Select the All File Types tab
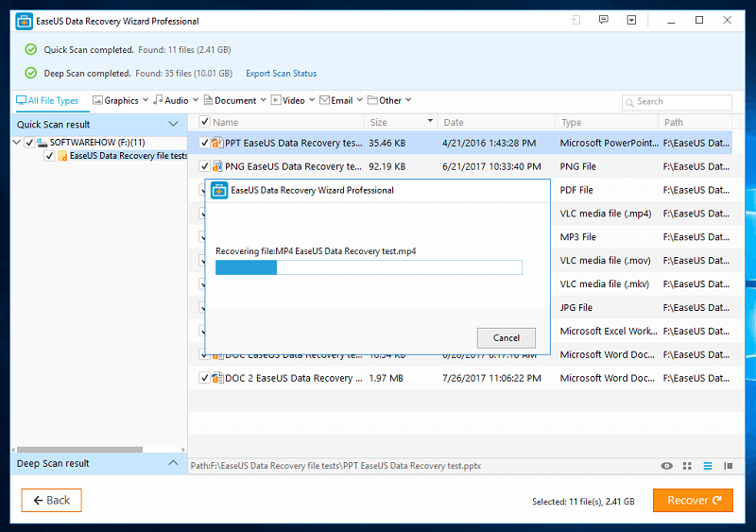The height and width of the screenshot is (532, 756). click(47, 100)
